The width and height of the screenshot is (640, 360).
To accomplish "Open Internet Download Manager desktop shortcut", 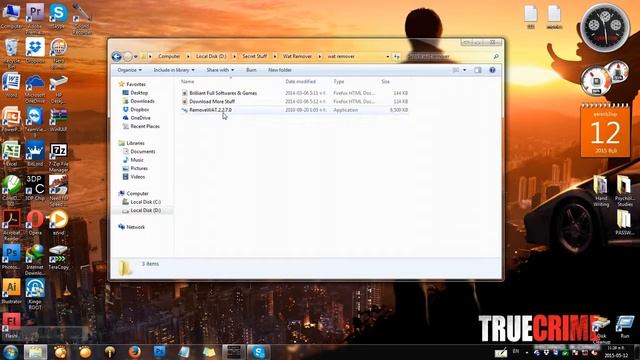I will 35,260.
